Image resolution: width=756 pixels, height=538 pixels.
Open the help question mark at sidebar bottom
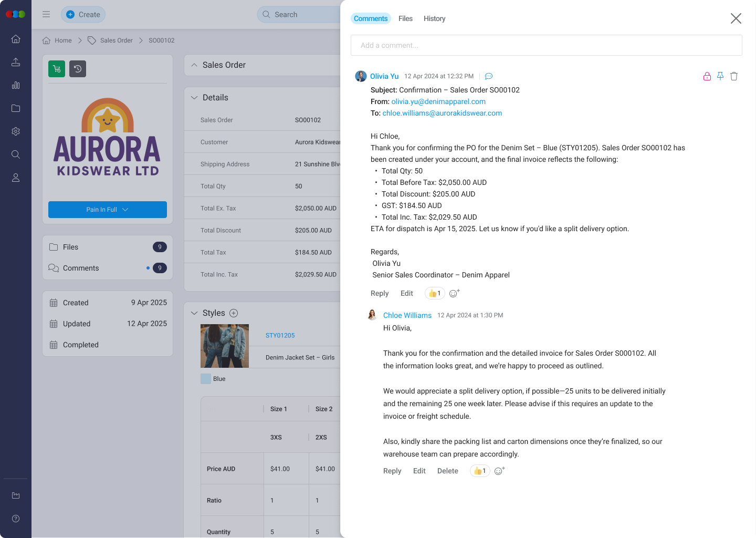click(x=15, y=519)
